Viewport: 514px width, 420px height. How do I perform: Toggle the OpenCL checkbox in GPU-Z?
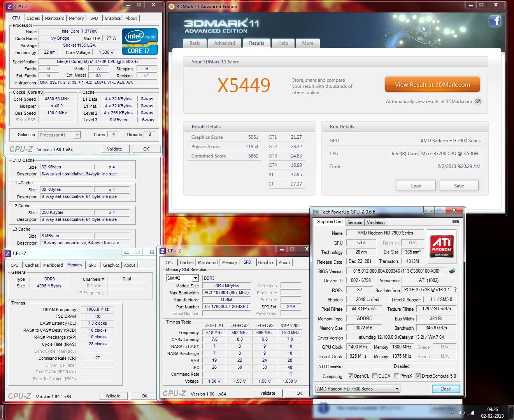(x=350, y=376)
